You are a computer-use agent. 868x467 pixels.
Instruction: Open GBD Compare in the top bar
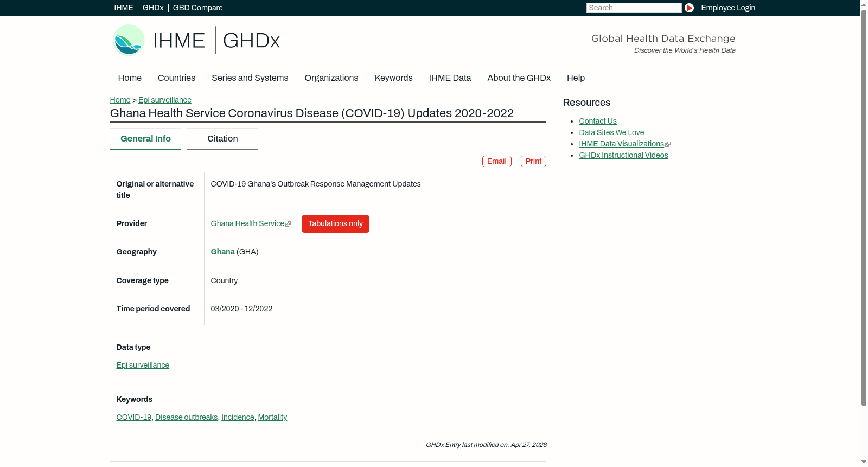click(198, 8)
